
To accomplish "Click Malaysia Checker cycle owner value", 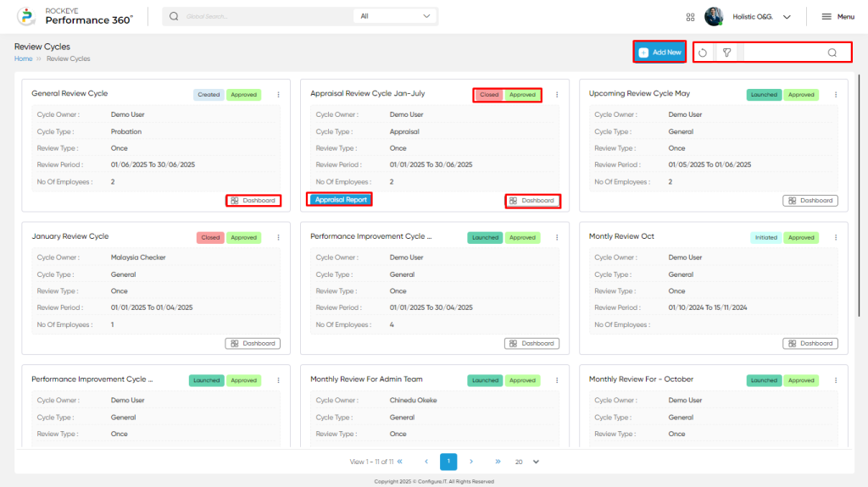I will pos(138,257).
